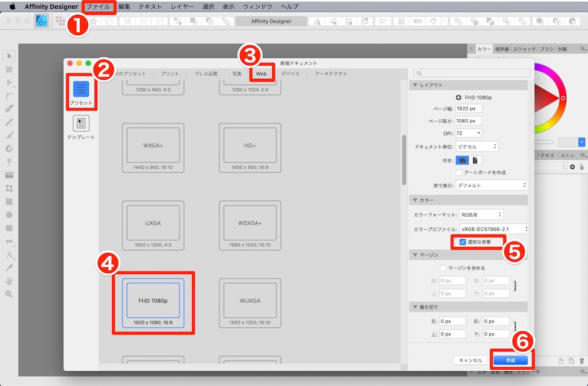The image size is (588, 386).
Task: Click the preset search field
Action: point(472,73)
